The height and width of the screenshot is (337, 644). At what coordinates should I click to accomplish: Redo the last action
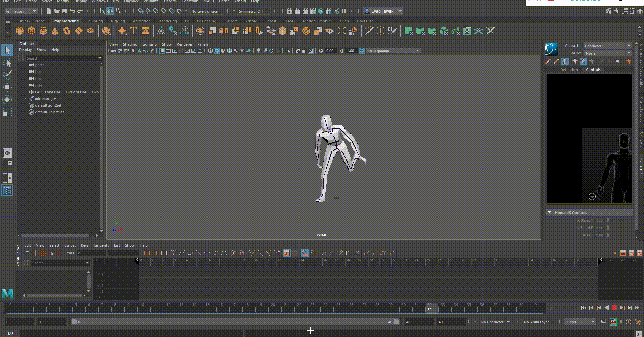pos(80,11)
